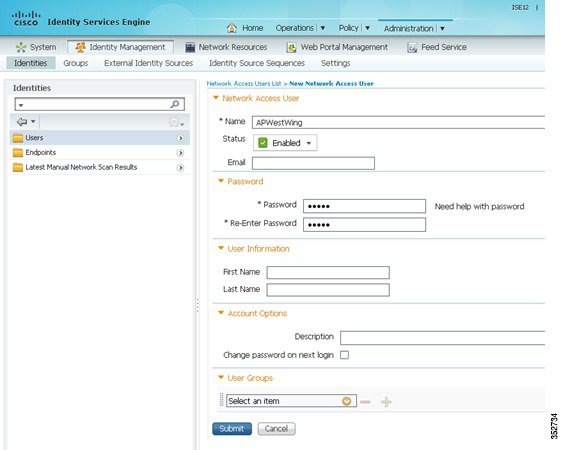
Task: Click Network Access Users List breadcrumb link
Action: tap(244, 84)
